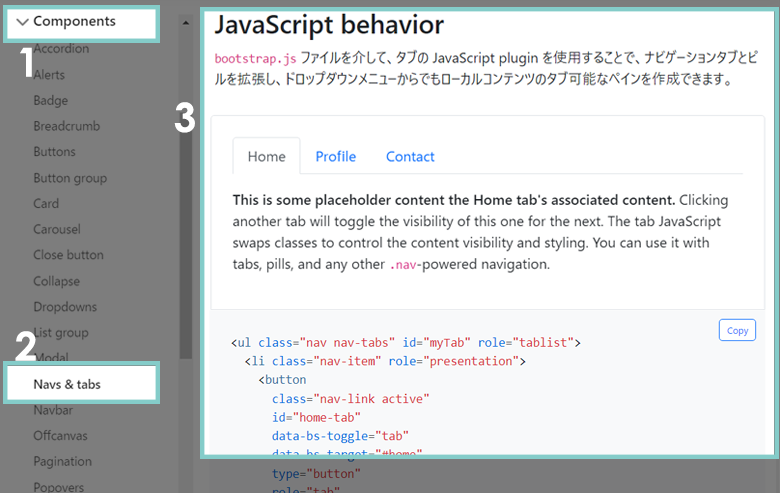Select the Home tab

point(266,156)
